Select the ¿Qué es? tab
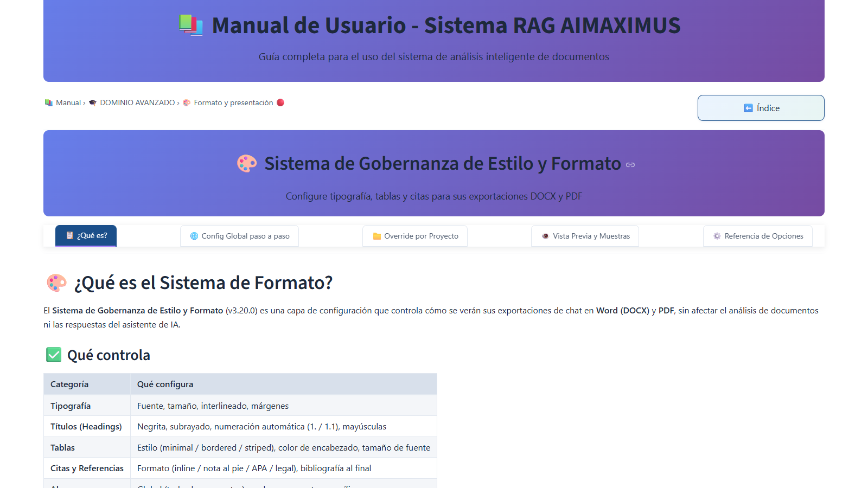The width and height of the screenshot is (868, 488). [86, 236]
